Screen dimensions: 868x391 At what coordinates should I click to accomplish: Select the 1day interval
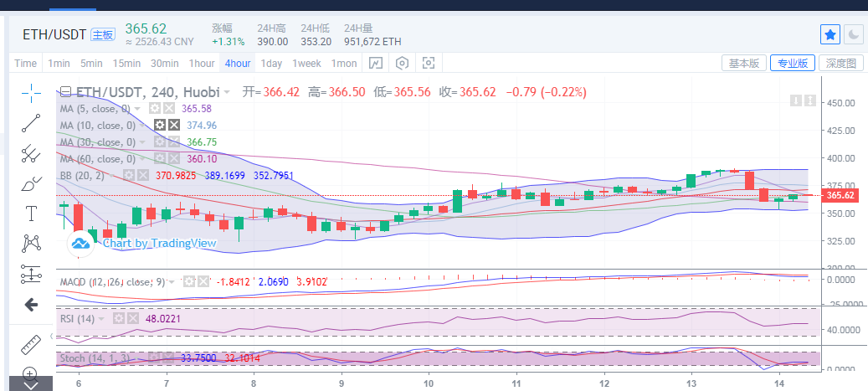pyautogui.click(x=271, y=63)
